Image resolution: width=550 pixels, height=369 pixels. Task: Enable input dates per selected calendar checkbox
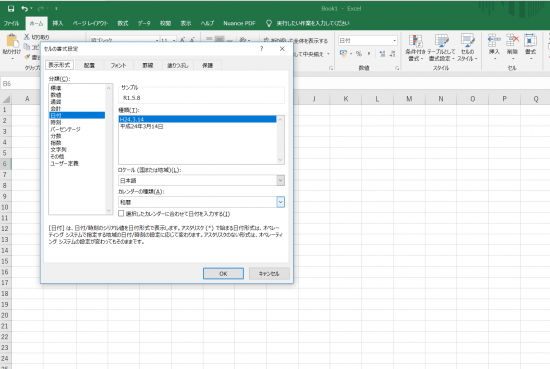pyautogui.click(x=121, y=213)
